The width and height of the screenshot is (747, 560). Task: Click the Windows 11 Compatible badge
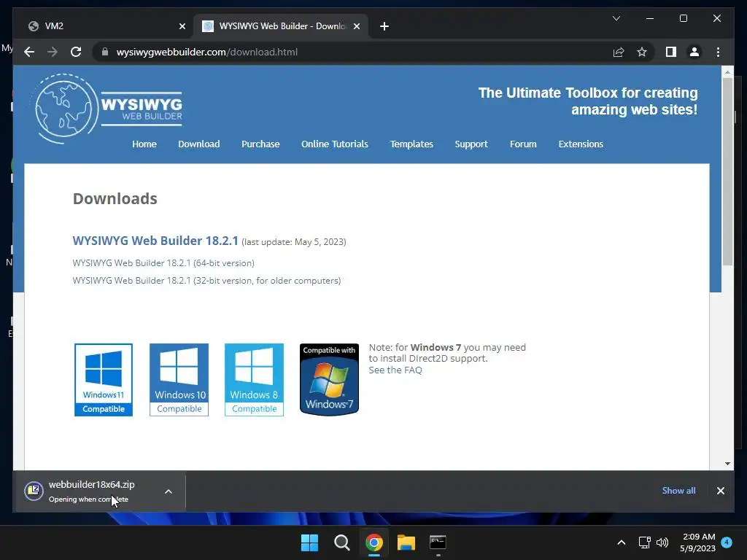[104, 379]
